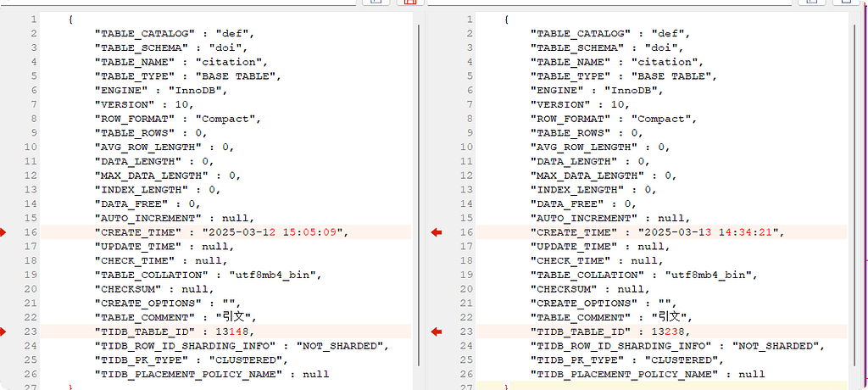Click the blue icon button above left pane

[376, 3]
